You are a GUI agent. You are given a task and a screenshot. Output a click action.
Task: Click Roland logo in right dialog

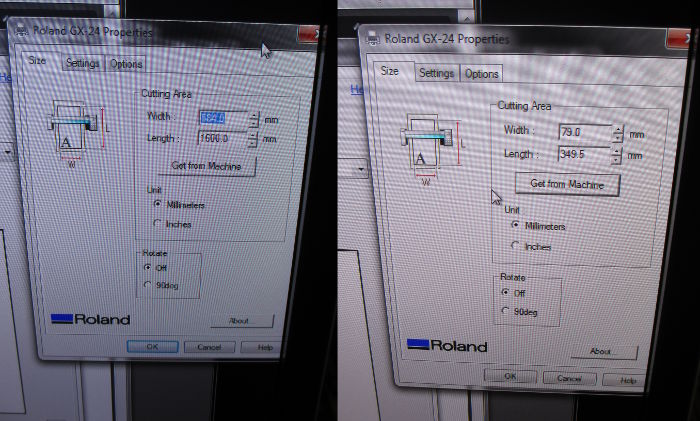point(447,346)
